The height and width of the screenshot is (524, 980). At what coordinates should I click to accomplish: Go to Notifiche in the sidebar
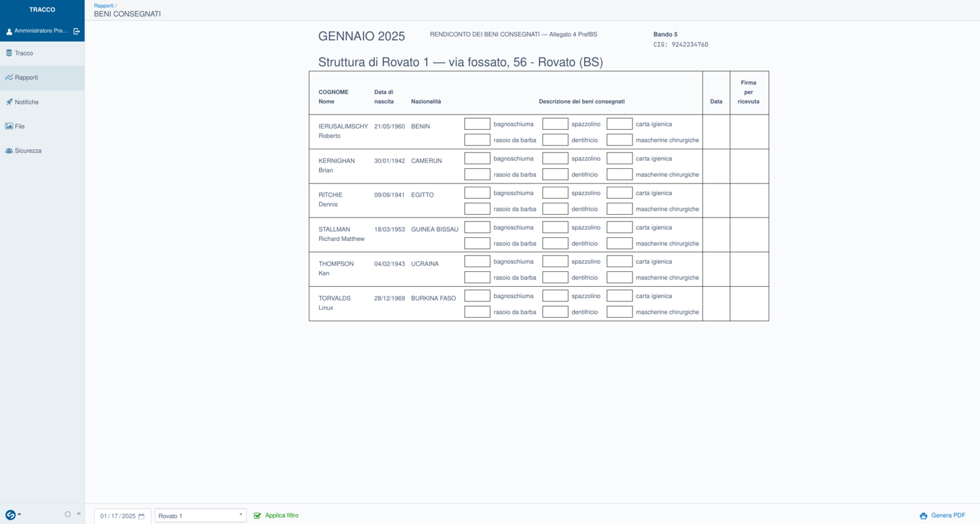(x=42, y=102)
